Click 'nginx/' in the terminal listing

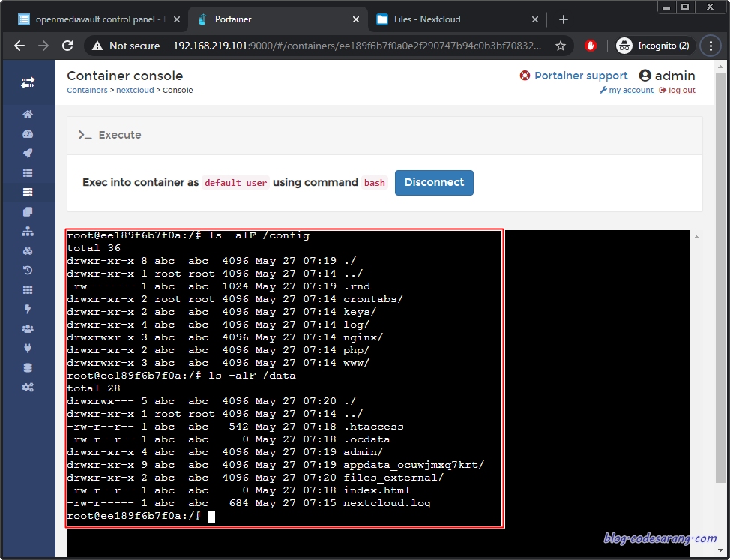click(364, 337)
